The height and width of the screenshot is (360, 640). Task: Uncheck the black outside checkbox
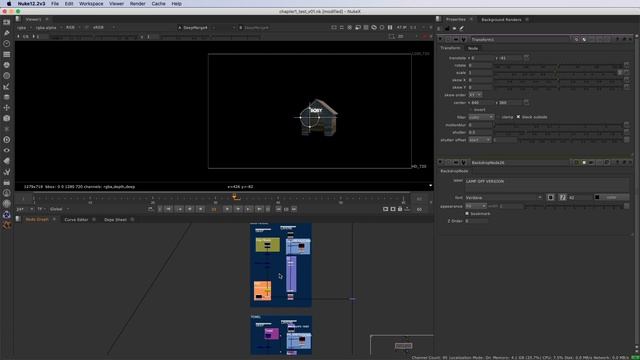(x=518, y=117)
